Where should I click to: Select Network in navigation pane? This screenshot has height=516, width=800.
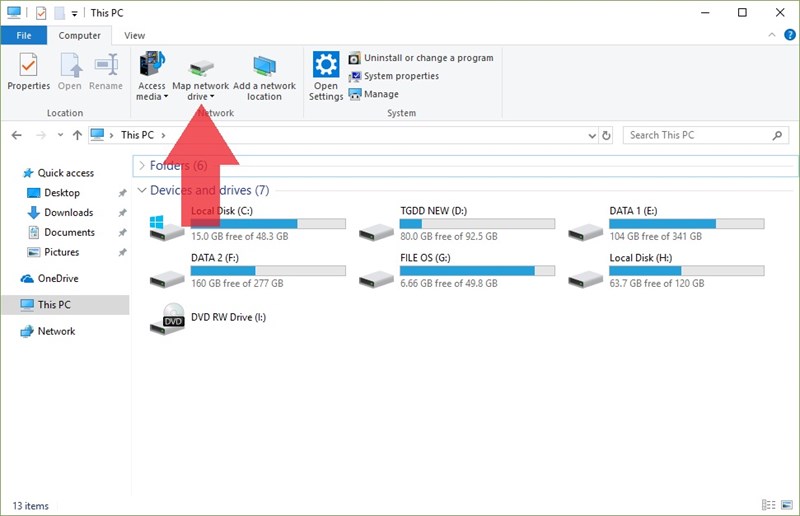click(47, 331)
